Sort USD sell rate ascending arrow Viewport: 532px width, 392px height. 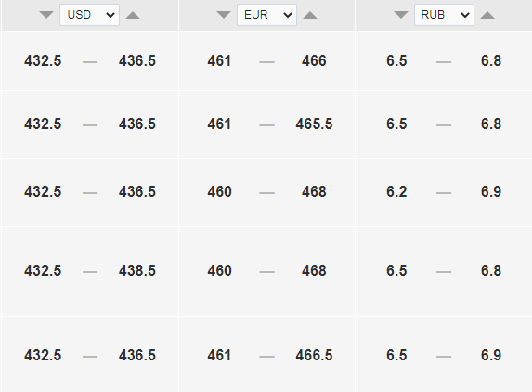pos(133,15)
